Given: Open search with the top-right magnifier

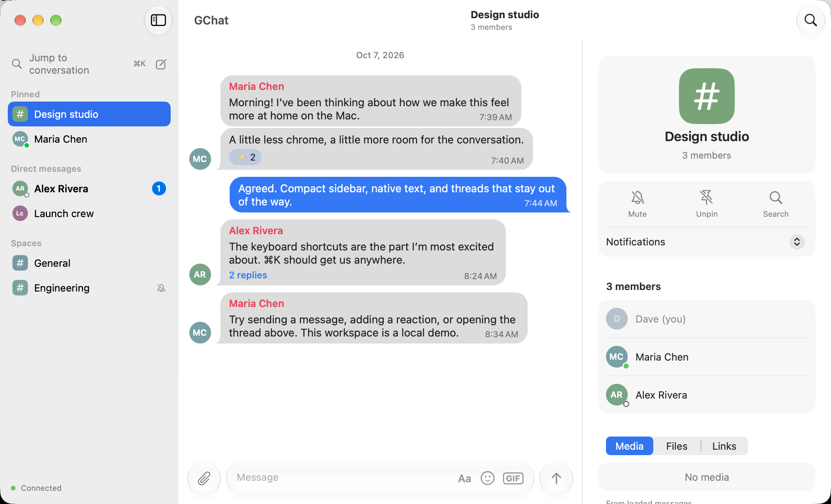Looking at the screenshot, I should coord(810,20).
